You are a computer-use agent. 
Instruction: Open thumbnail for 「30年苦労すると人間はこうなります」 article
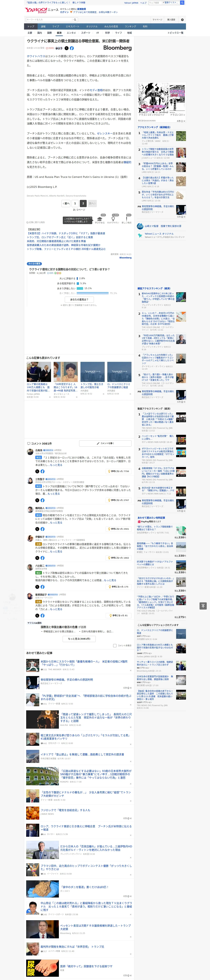coord(66,372)
